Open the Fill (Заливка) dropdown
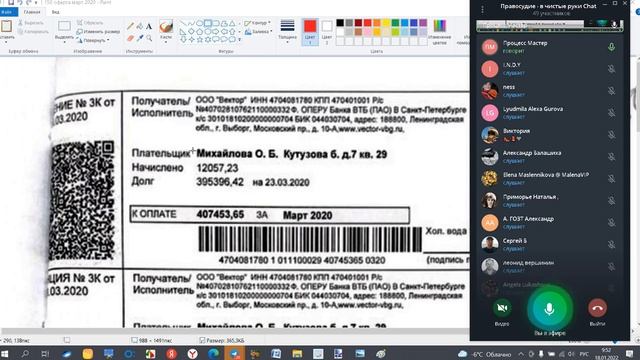This screenshot has width=640, height=360. pos(258,31)
